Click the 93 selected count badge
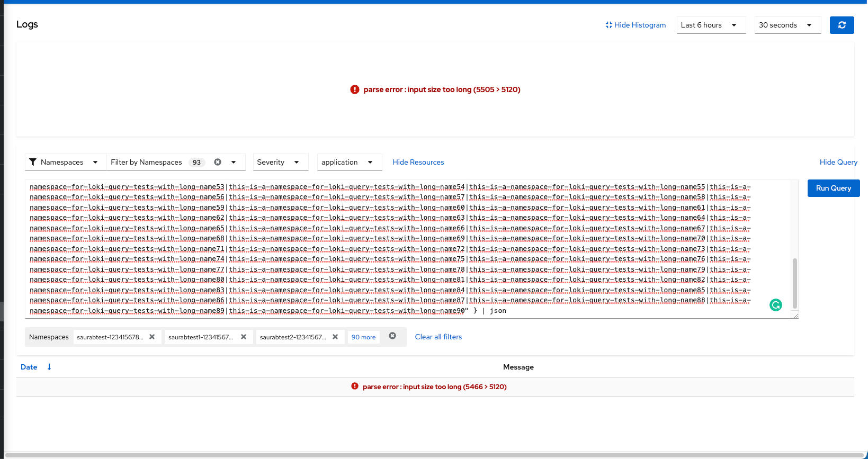This screenshot has width=868, height=459. (x=196, y=162)
